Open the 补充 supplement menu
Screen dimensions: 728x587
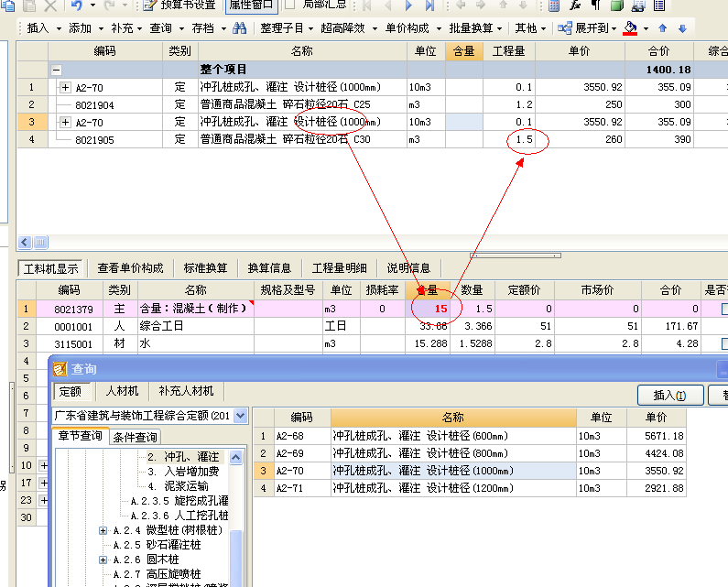click(126, 28)
